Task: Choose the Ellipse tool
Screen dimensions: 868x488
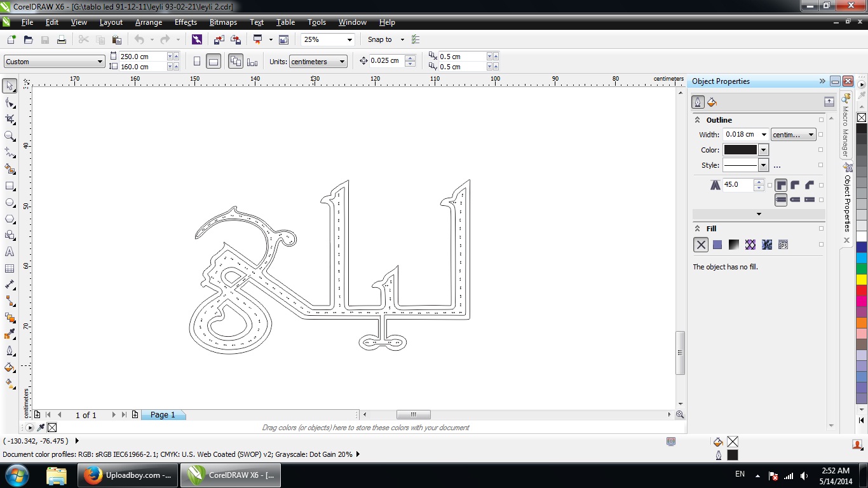Action: (10, 203)
